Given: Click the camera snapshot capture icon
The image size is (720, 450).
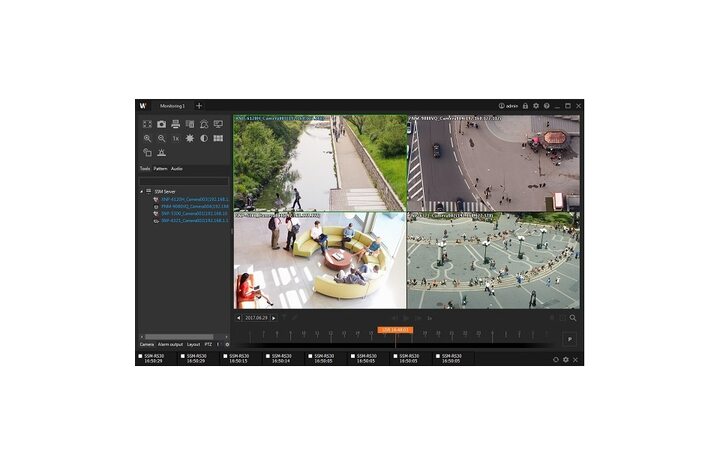Looking at the screenshot, I should (161, 124).
